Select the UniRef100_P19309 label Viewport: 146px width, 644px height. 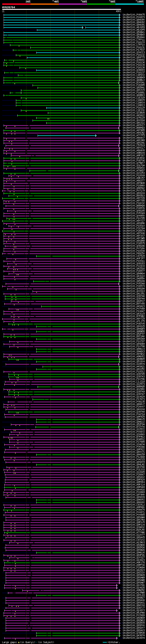(134, 176)
